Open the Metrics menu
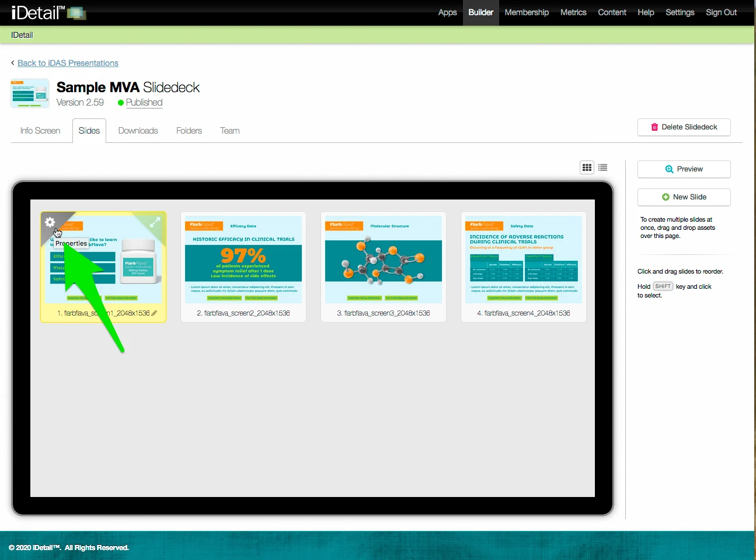 (573, 12)
